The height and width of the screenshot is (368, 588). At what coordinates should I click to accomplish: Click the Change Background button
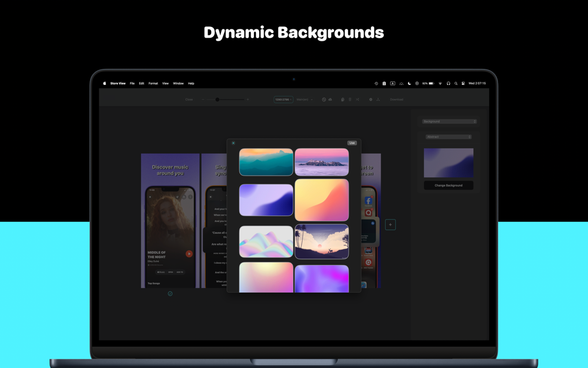click(448, 185)
